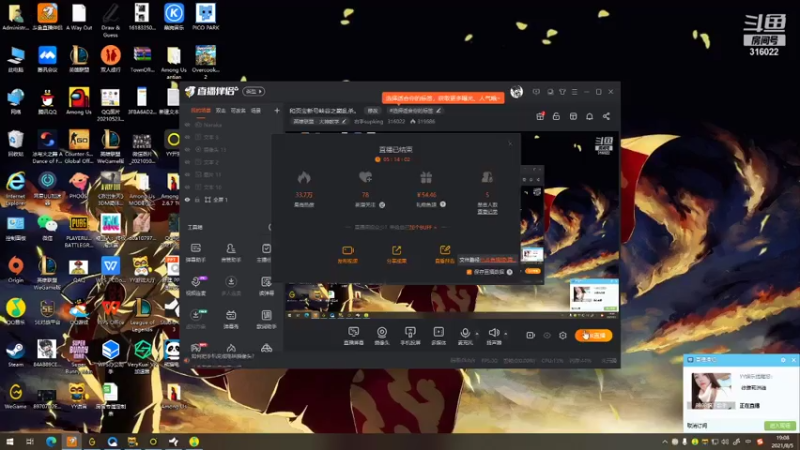Switch to the fourth scene tab
The width and height of the screenshot is (800, 450).
point(256,110)
